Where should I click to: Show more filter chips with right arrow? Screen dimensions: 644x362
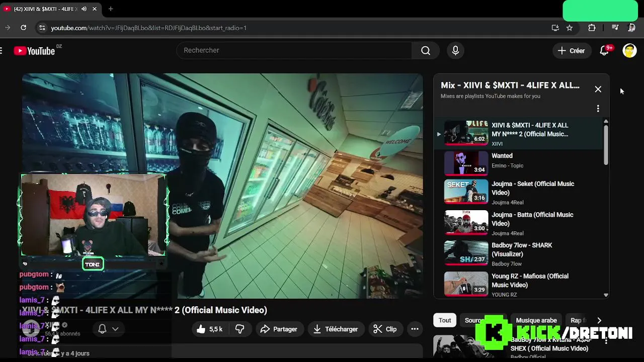tap(599, 320)
